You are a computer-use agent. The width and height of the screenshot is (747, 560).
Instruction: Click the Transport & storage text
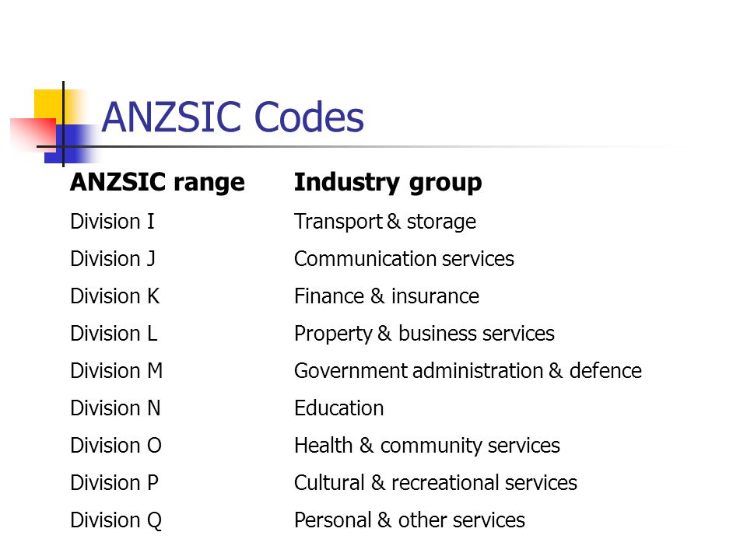(385, 222)
